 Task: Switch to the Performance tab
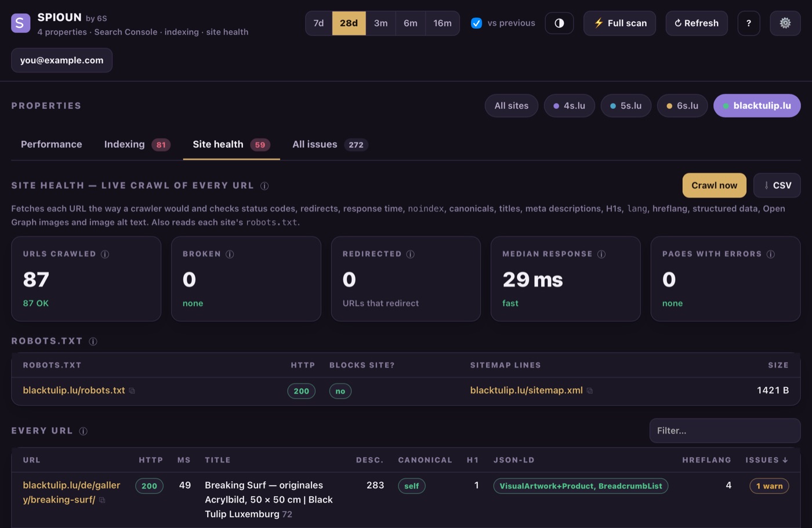pyautogui.click(x=52, y=144)
